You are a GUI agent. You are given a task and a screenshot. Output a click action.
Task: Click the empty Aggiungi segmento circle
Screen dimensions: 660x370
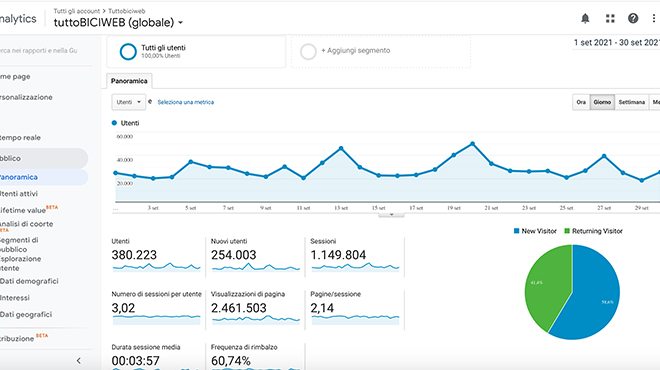point(308,52)
